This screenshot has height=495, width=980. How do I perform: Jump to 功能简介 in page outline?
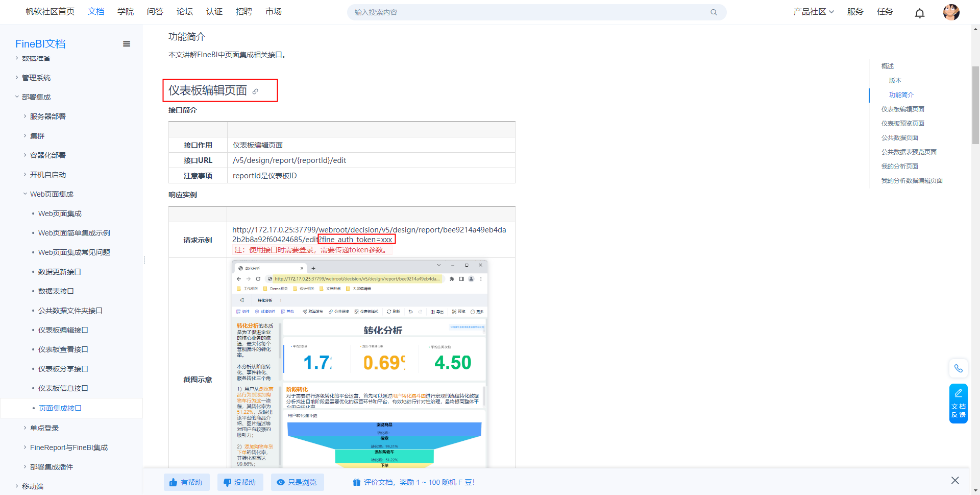point(901,95)
